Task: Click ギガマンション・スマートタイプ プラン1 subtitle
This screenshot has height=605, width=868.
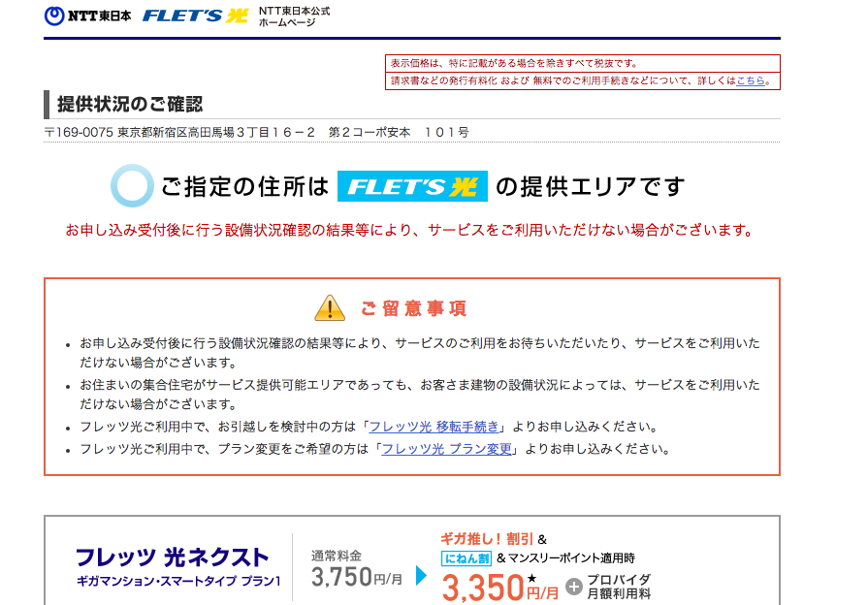Action: point(178,581)
